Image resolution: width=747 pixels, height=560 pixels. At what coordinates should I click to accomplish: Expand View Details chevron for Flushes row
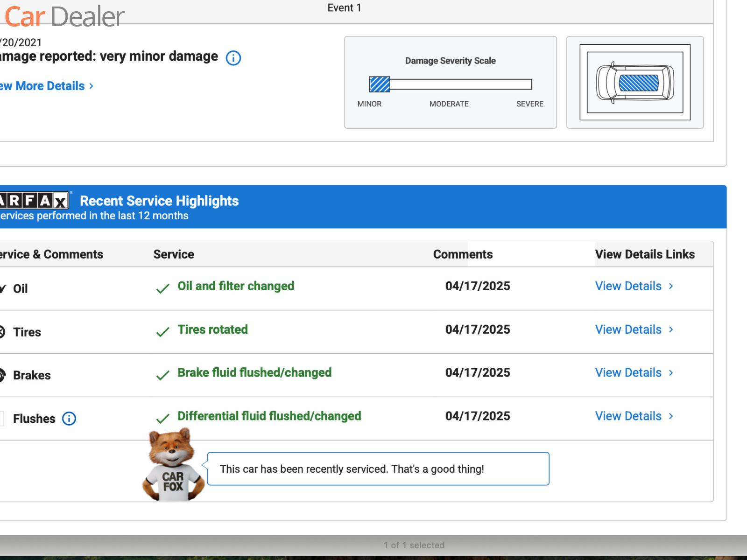point(671,416)
